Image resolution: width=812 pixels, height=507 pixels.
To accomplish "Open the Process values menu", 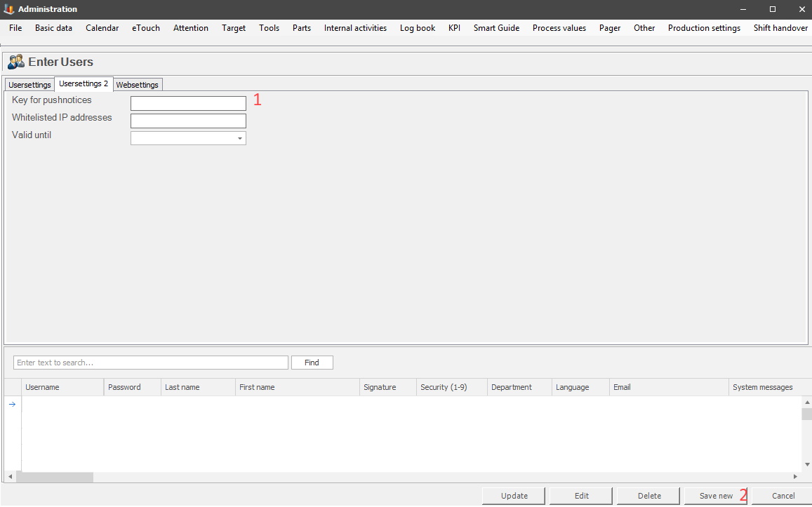I will (559, 28).
